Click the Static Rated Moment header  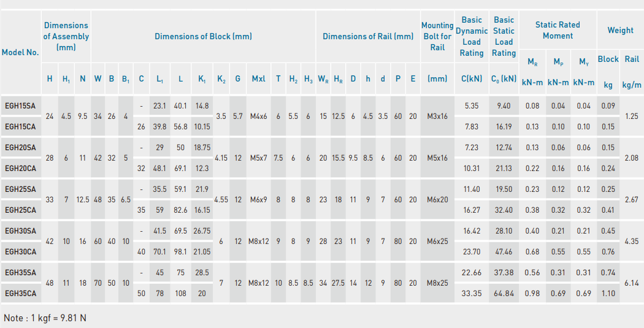coord(557,30)
